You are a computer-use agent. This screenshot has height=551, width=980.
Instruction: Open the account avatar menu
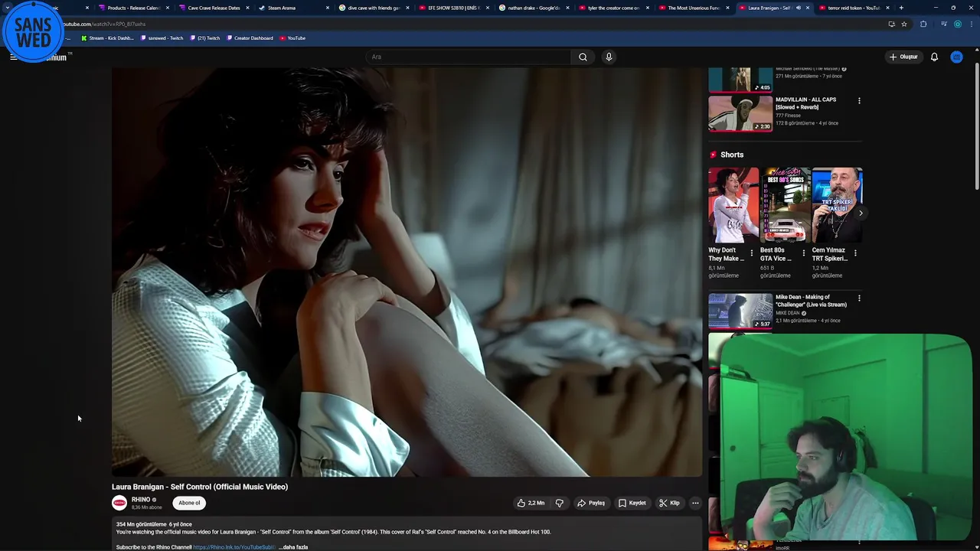[x=956, y=57]
